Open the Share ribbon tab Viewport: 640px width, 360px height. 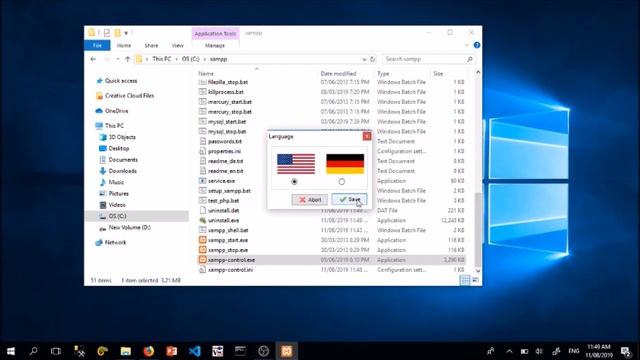[x=151, y=45]
